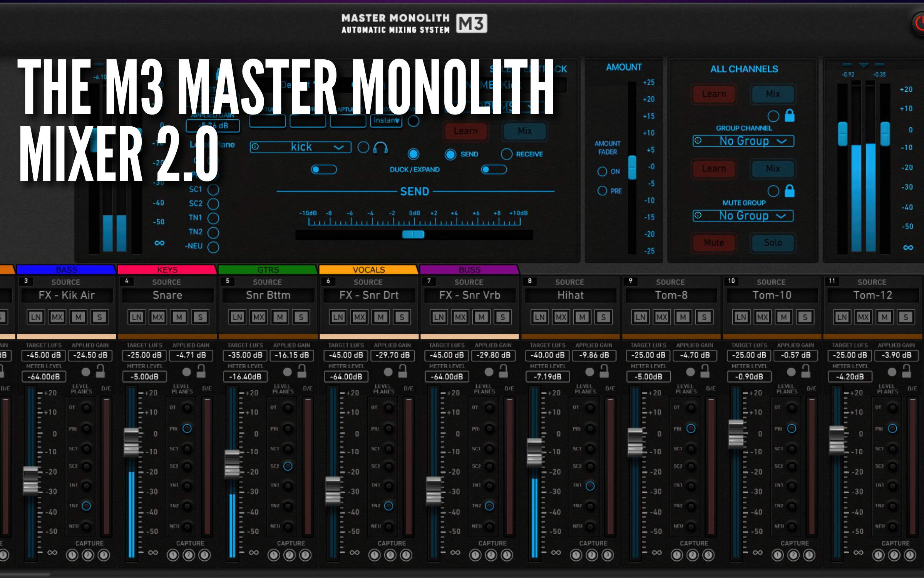Click the red Mute button in All Channels

714,243
